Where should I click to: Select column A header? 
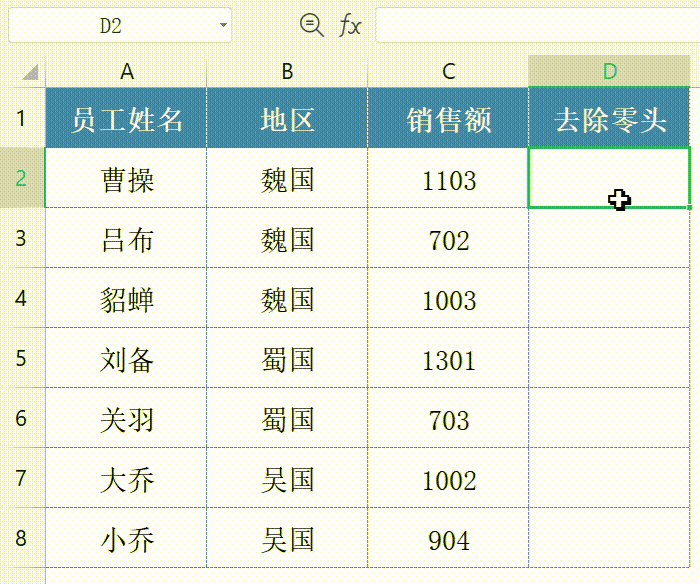point(126,71)
